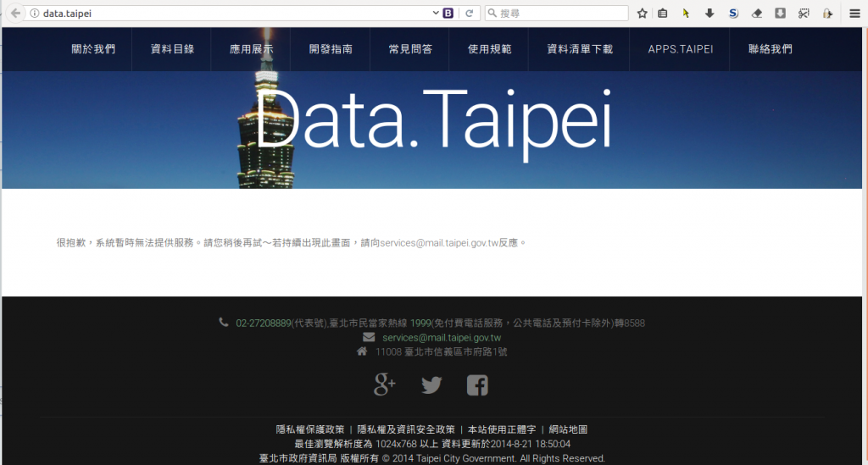Open the 網站地圖 link
868x465 pixels.
point(568,429)
